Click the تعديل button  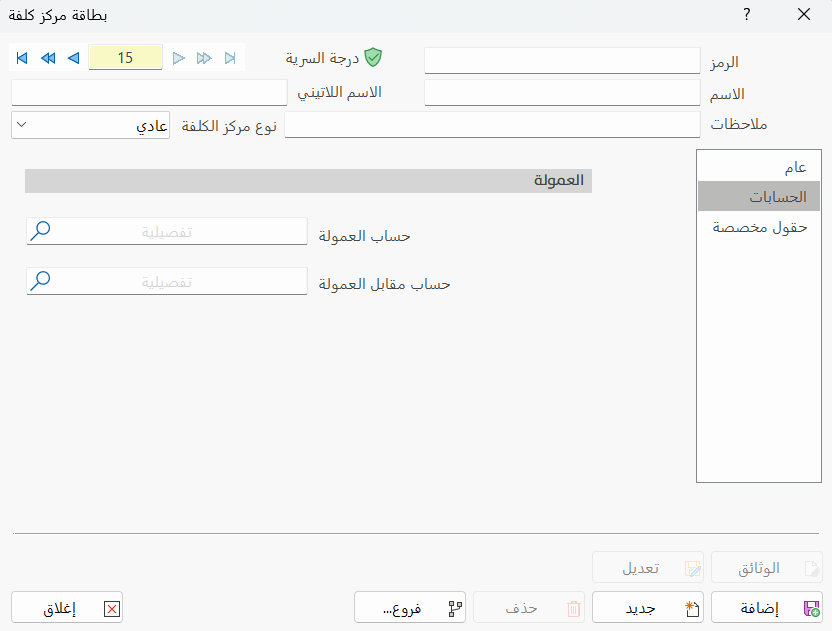coord(647,567)
